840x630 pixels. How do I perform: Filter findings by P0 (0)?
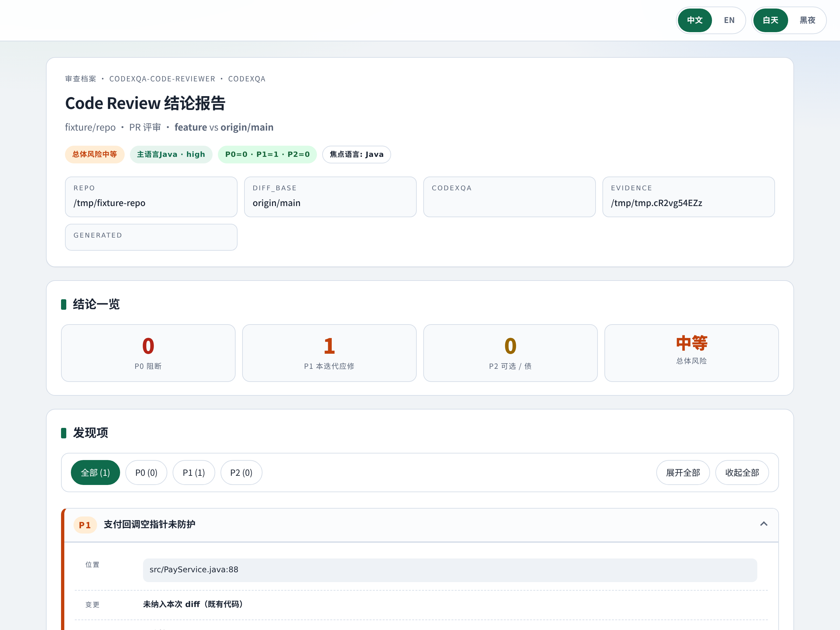click(x=146, y=472)
